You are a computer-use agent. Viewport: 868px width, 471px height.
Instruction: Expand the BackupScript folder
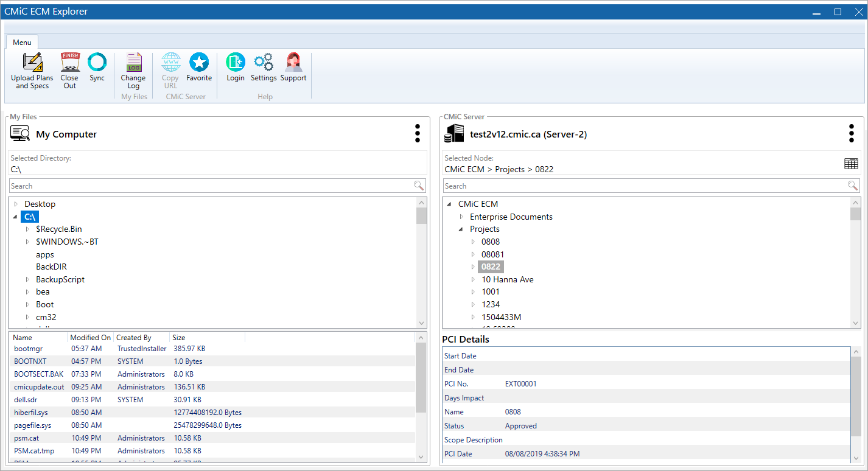[28, 279]
